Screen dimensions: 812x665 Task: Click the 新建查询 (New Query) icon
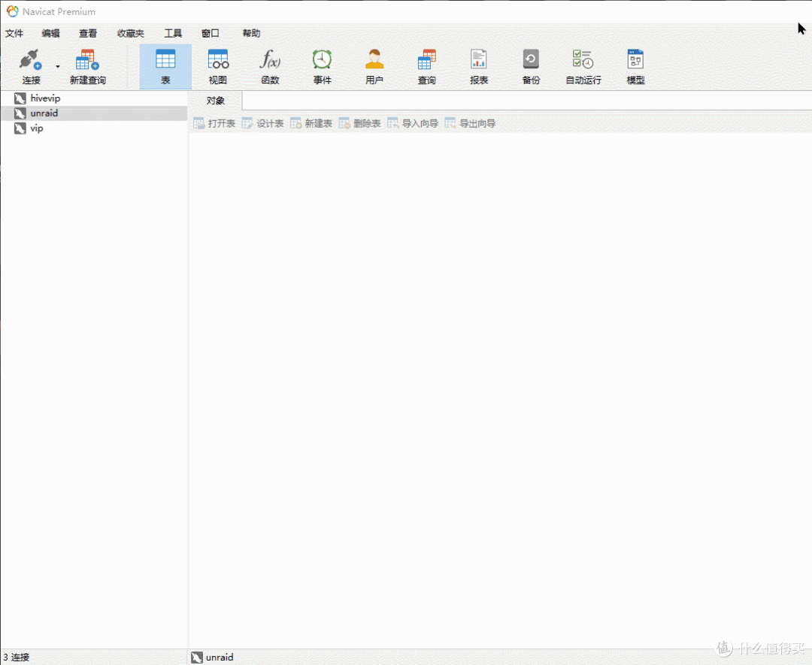87,66
